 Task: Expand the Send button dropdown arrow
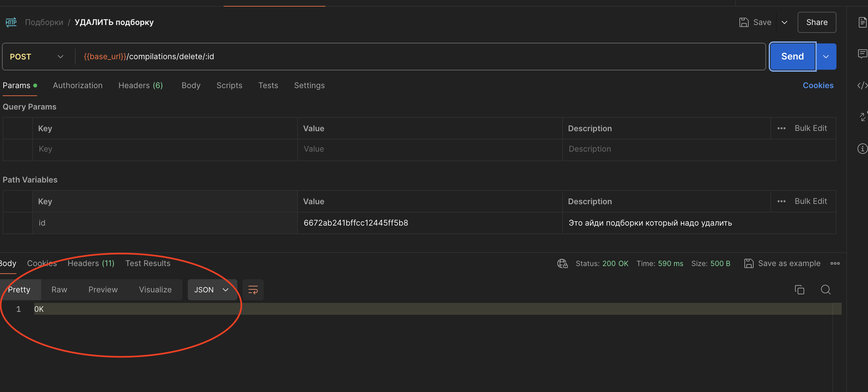826,57
